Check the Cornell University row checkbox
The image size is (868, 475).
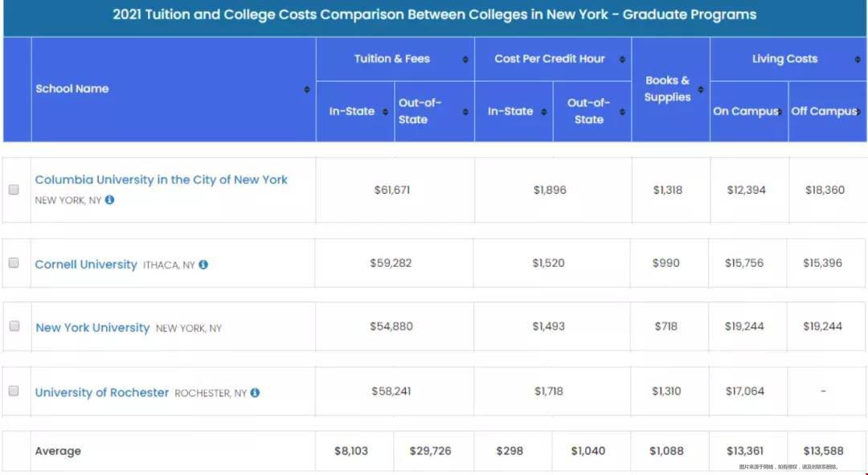14,263
